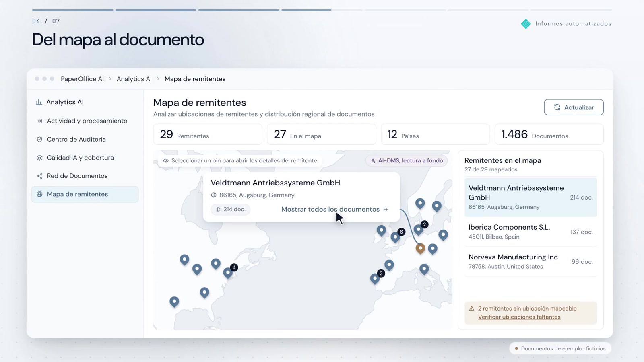
Task: Click the Calidad IA y cobertura layers icon
Action: 39,158
